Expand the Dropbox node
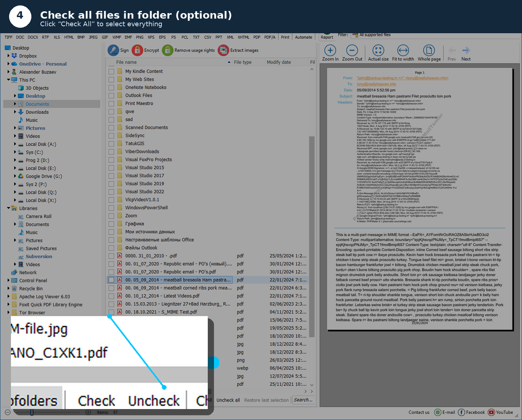Image resolution: width=522 pixels, height=420 pixels. 9,56
